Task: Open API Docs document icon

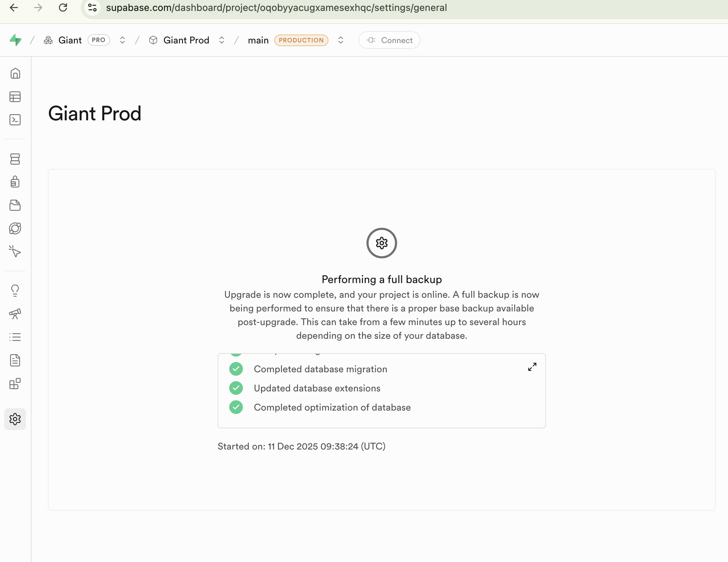Action: [15, 360]
